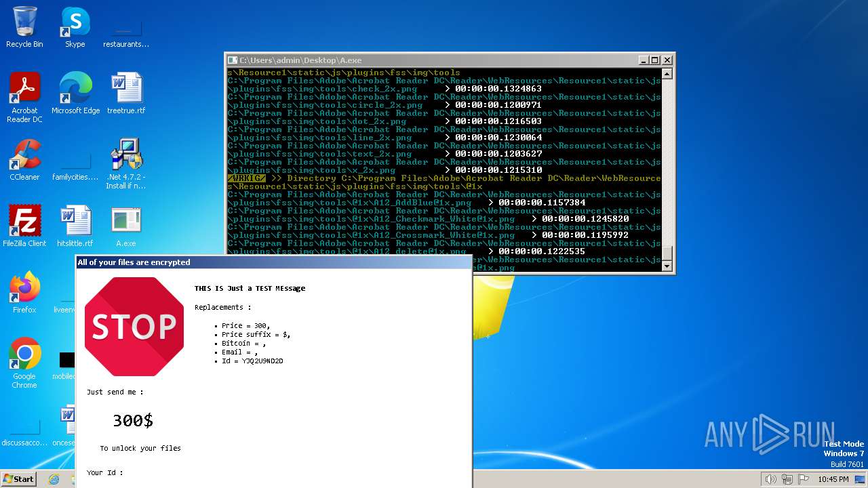
Task: Click the Start button on taskbar
Action: [18, 479]
